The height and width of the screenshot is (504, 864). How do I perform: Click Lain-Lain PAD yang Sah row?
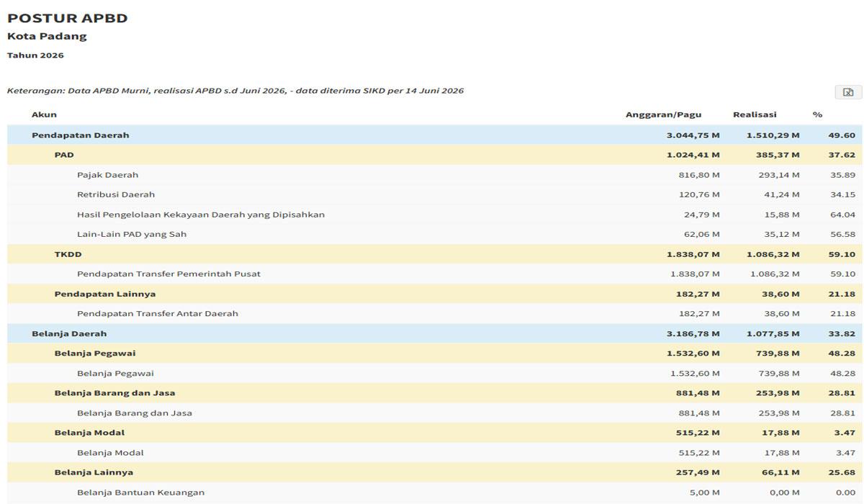tap(435, 234)
